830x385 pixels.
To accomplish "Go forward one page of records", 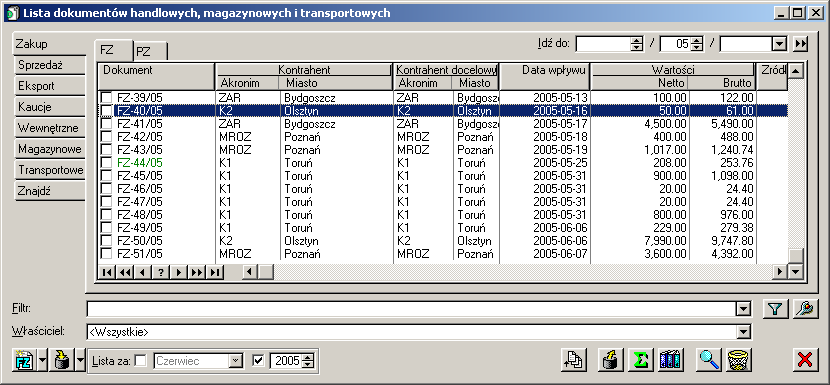I will (x=197, y=272).
